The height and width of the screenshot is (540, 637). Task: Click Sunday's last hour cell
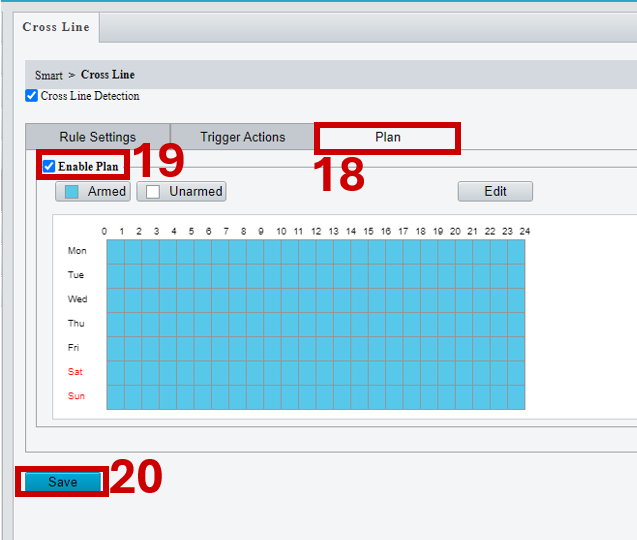pyautogui.click(x=516, y=397)
